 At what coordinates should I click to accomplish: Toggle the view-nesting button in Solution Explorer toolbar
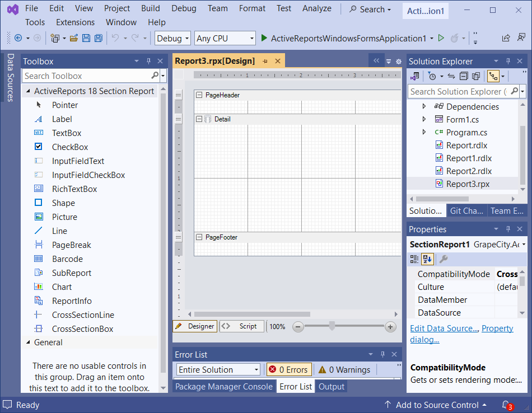[493, 76]
